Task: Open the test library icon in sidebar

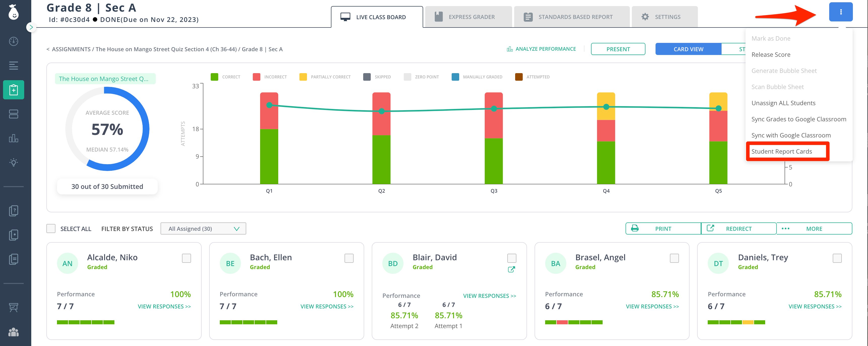Action: click(13, 235)
